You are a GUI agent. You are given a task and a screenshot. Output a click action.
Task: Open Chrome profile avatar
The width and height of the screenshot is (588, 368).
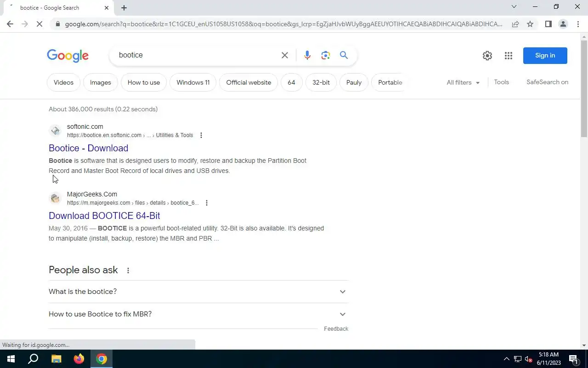[563, 24]
